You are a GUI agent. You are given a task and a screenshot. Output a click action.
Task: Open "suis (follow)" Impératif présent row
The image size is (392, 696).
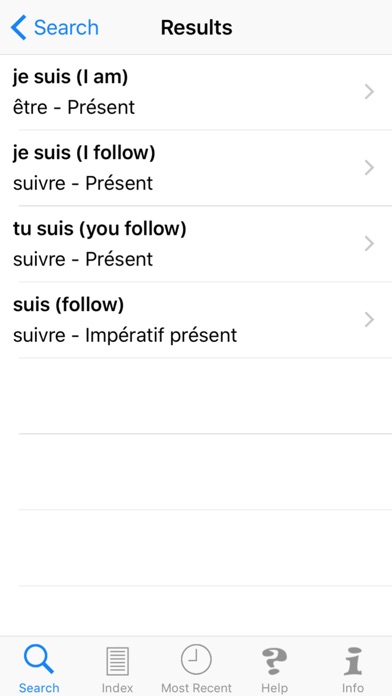pos(196,320)
